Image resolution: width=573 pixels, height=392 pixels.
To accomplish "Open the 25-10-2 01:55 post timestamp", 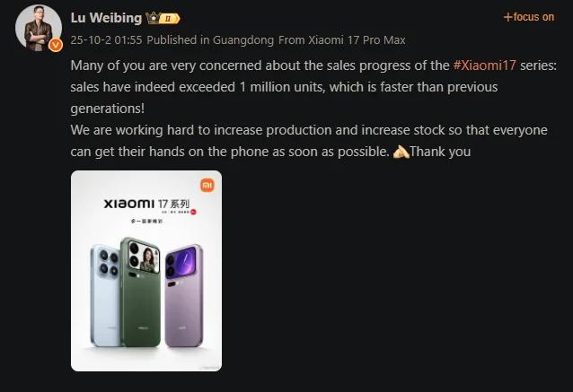I will point(106,39).
